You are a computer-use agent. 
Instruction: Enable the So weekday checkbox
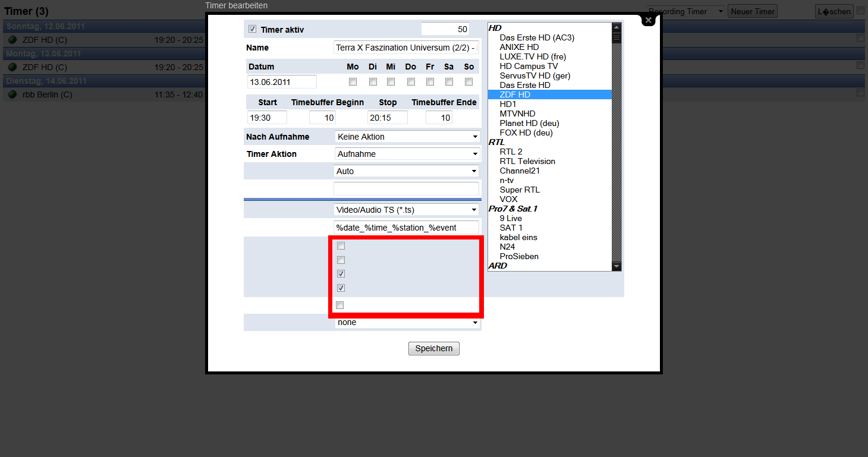(x=468, y=81)
